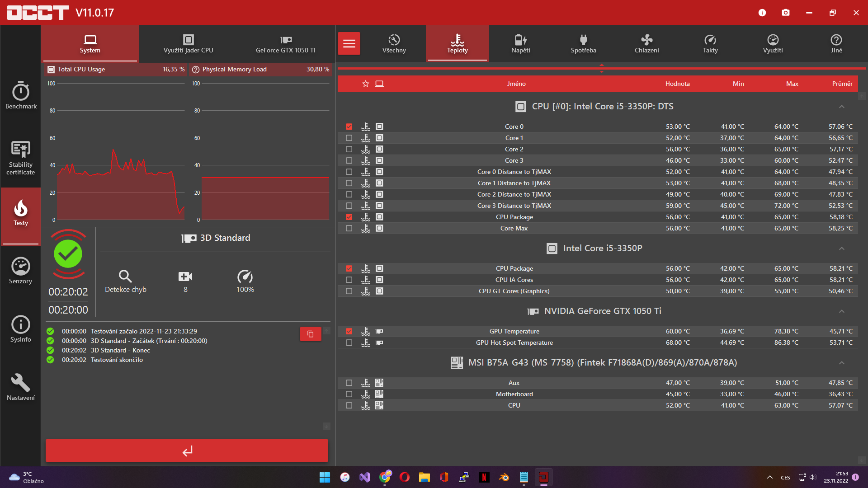Open the Senzory sidebar section
Image resolution: width=868 pixels, height=488 pixels.
(21, 271)
